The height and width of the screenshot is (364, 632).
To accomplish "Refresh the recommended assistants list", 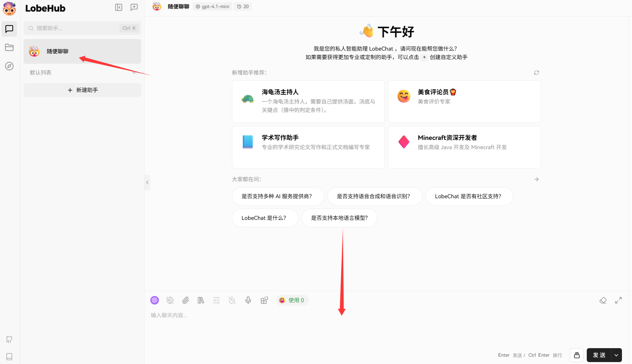I will [537, 73].
